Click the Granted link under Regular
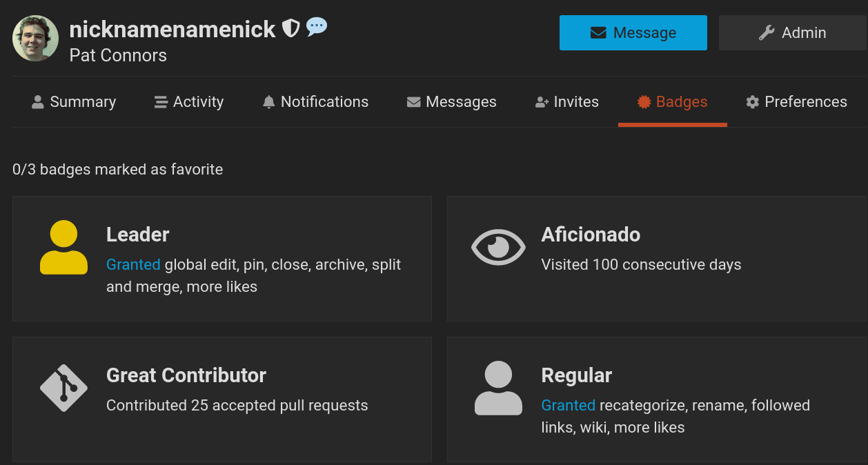Screen dimensions: 868x465 pyautogui.click(x=568, y=406)
